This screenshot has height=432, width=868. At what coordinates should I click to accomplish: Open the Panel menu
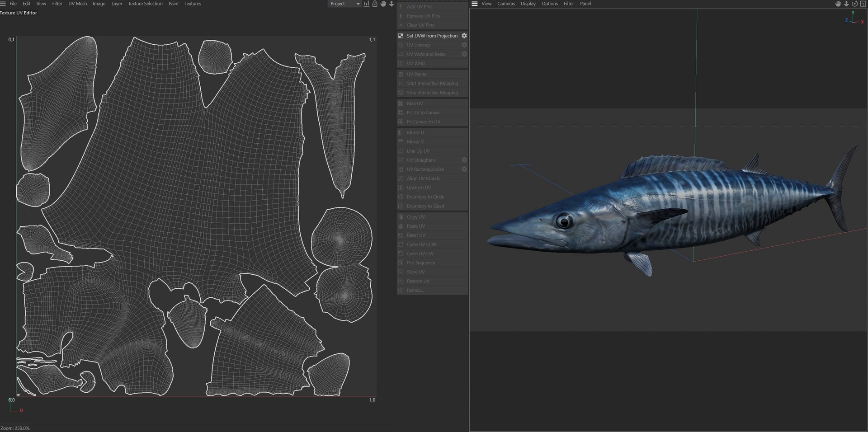click(x=585, y=4)
